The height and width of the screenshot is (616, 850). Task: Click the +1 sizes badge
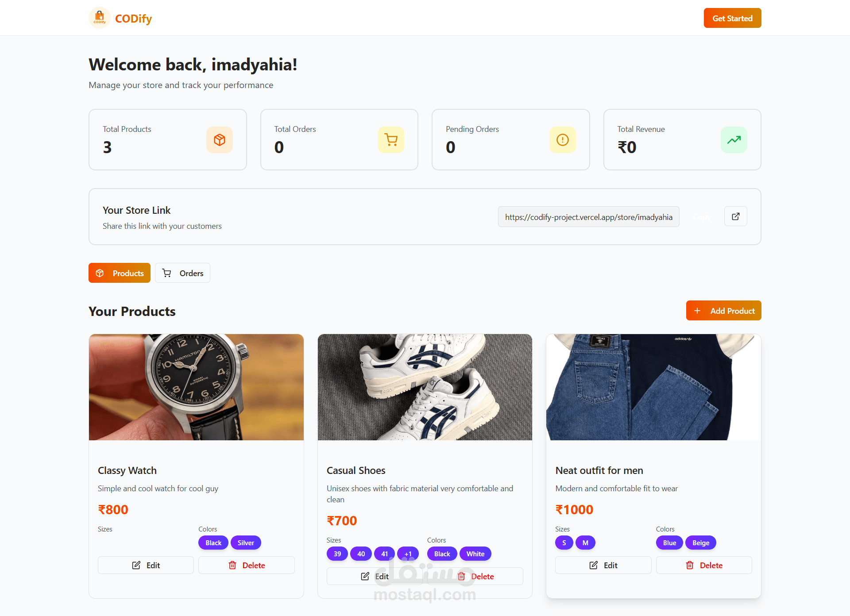[x=408, y=554]
